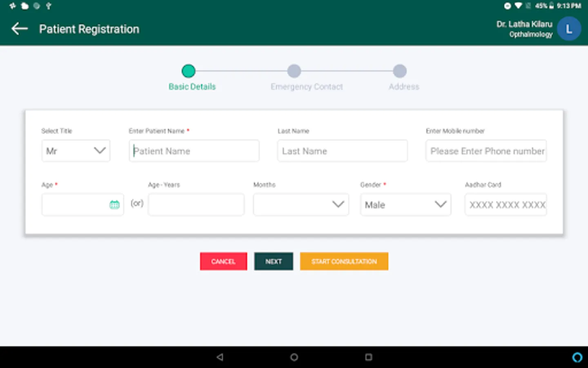Tap the user avatar with letter L

pyautogui.click(x=569, y=29)
